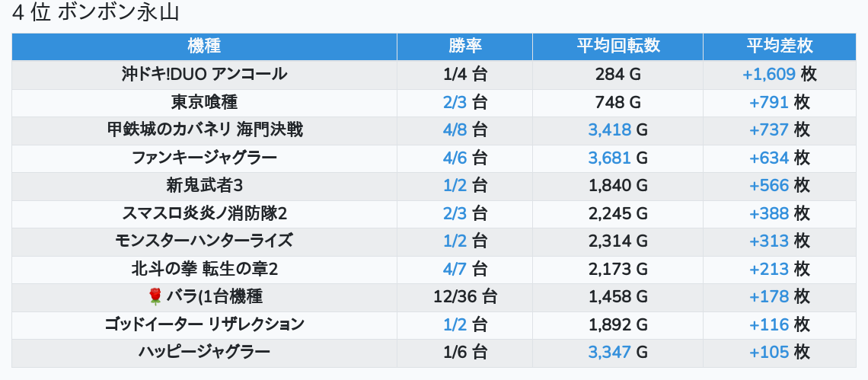Click the 12/36 台 win rate cell

[464, 297]
